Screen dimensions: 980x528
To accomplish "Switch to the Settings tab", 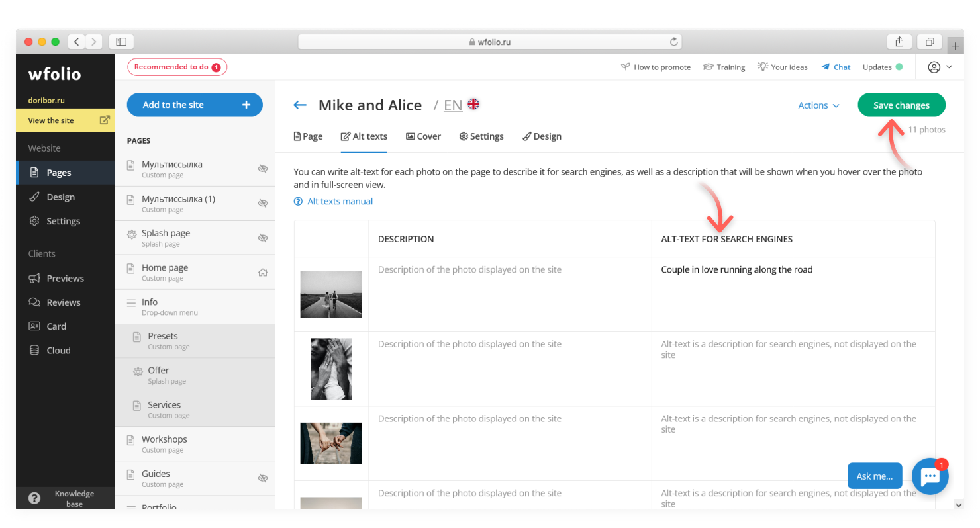I will tap(481, 136).
